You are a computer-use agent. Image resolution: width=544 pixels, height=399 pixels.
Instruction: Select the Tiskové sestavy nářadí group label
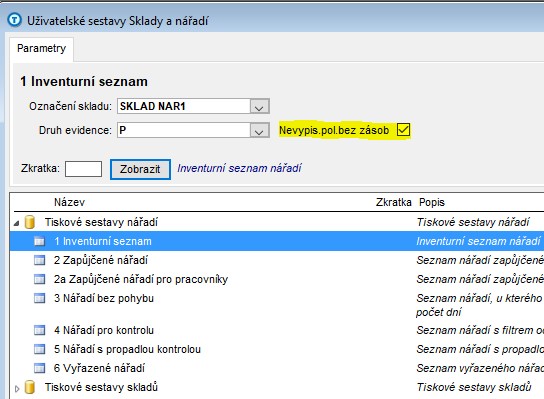click(x=101, y=222)
